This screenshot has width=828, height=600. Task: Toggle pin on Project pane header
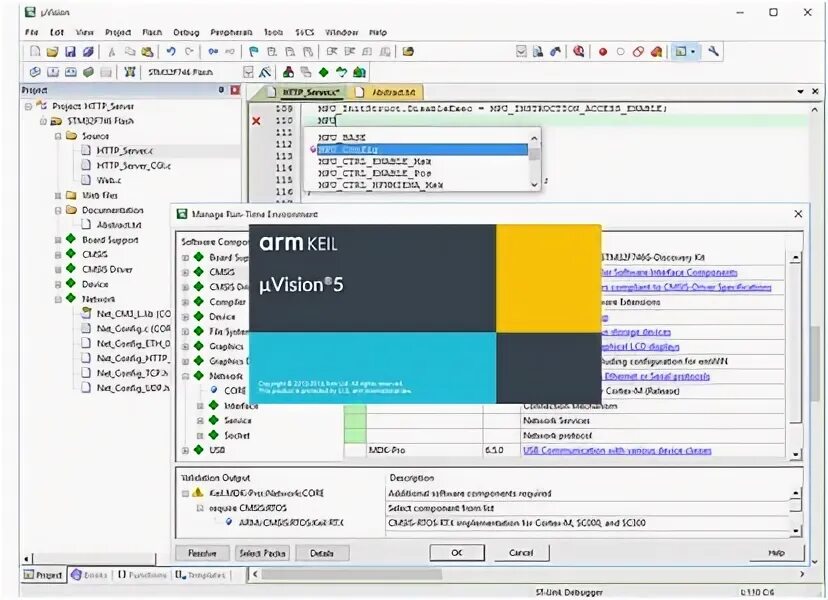pos(221,90)
